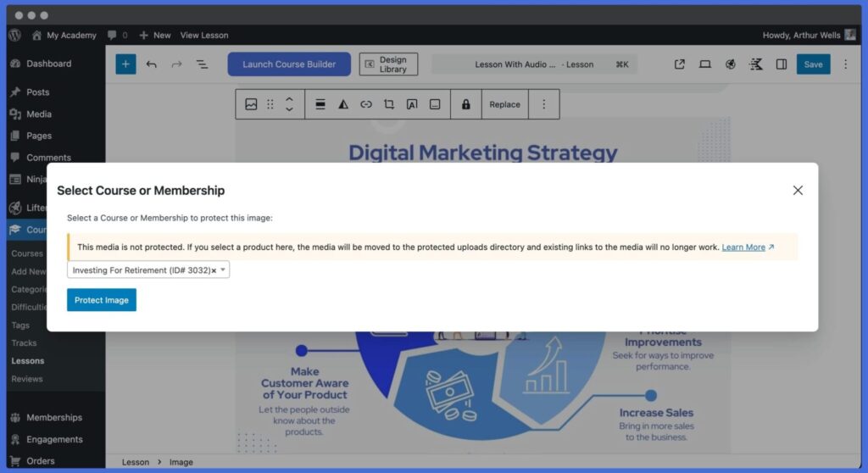Open Tracks under Courses menu
868x473 pixels.
(24, 342)
